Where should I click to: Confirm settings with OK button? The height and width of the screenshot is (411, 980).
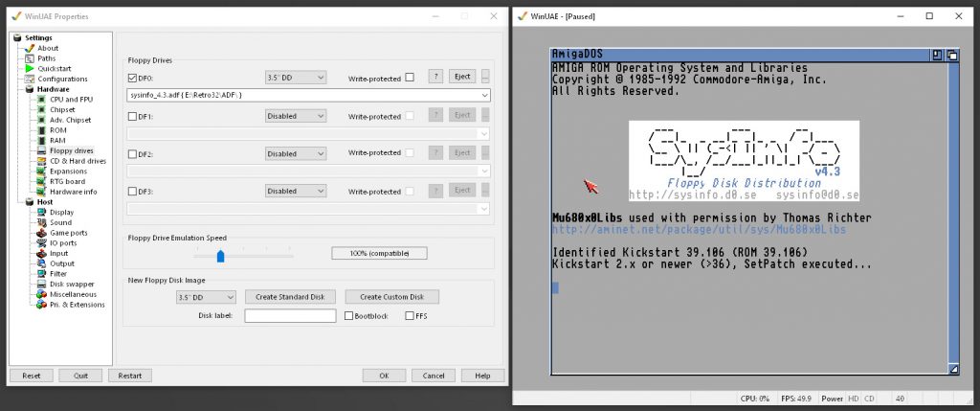[x=384, y=376]
